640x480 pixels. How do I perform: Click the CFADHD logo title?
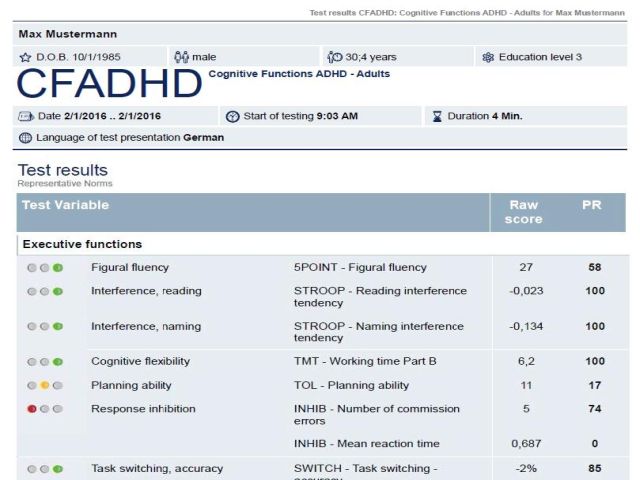109,84
